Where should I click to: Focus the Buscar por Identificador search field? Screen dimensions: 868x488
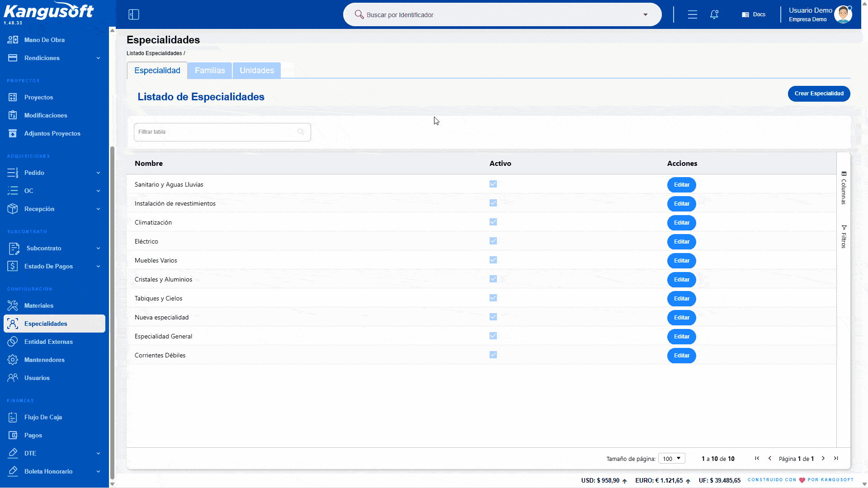tap(502, 14)
